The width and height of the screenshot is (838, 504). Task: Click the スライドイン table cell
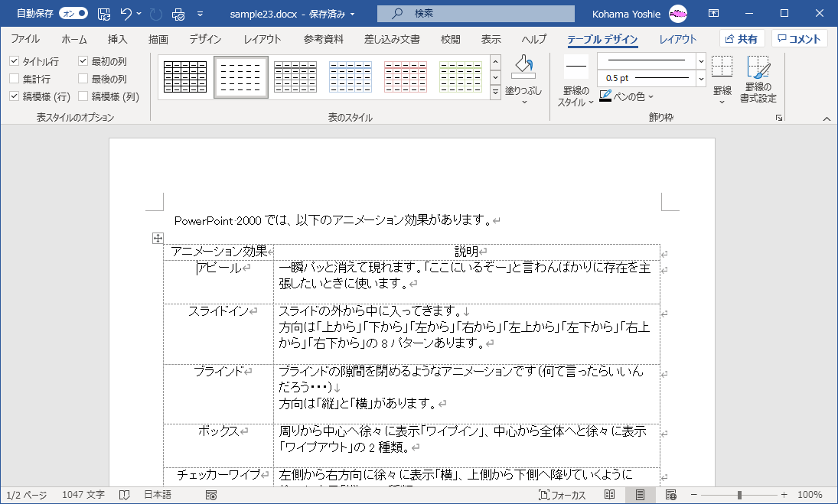[x=219, y=334]
